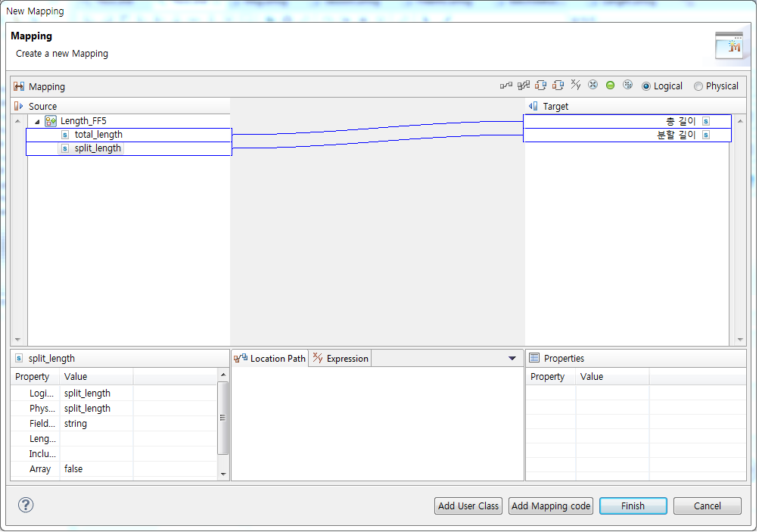This screenshot has height=532, width=759.
Task: Click the help question mark icon
Action: (25, 505)
